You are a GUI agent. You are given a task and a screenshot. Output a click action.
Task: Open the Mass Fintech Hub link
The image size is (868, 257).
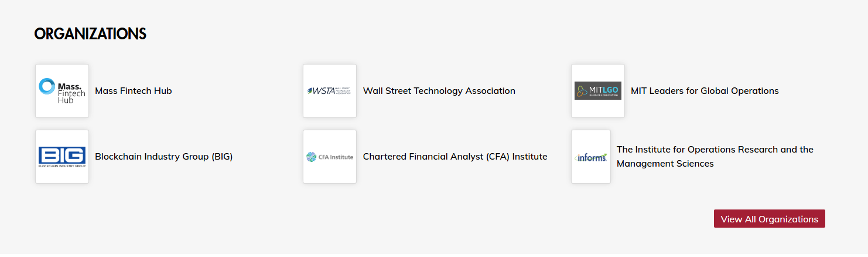pyautogui.click(x=134, y=91)
